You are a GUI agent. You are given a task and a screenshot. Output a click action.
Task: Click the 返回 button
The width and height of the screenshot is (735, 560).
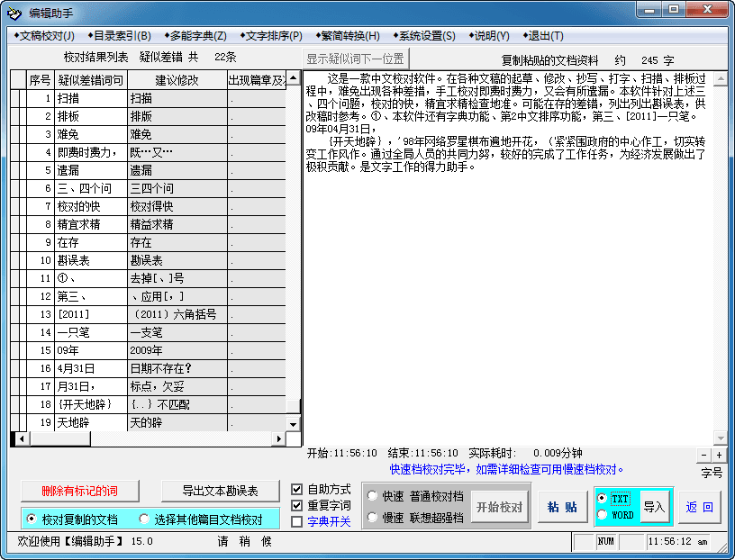699,507
